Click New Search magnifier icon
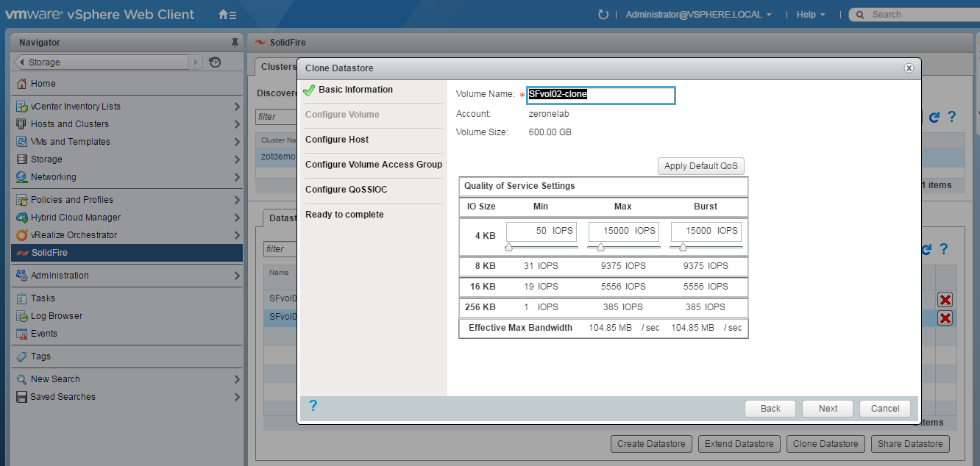The image size is (980, 466). (22, 379)
